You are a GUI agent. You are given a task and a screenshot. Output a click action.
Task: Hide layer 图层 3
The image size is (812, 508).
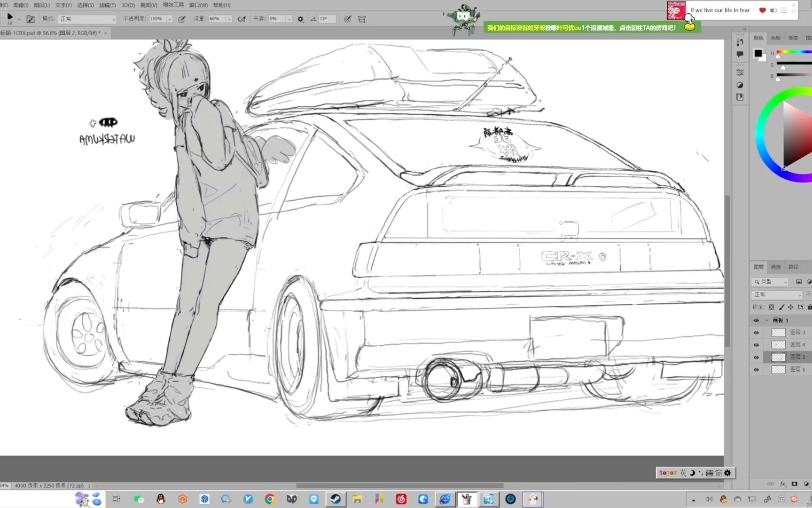pyautogui.click(x=756, y=333)
